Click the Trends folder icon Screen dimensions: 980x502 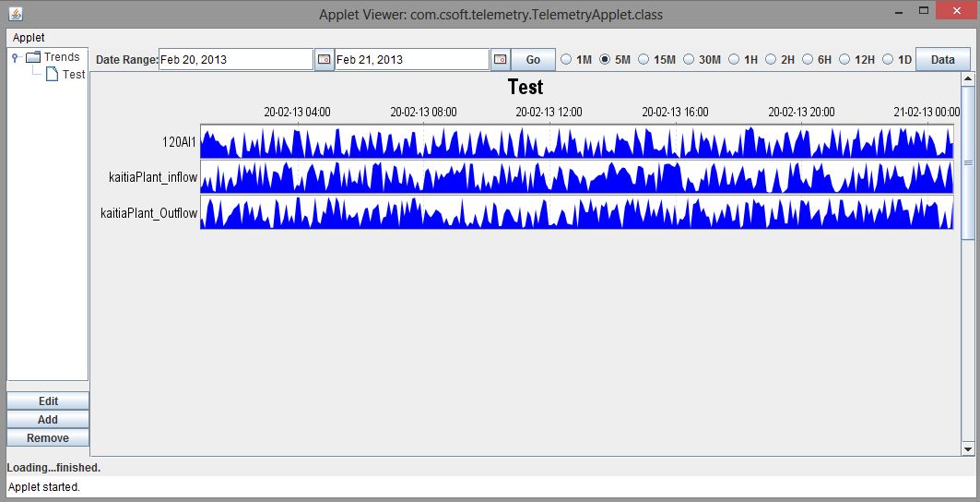click(33, 57)
